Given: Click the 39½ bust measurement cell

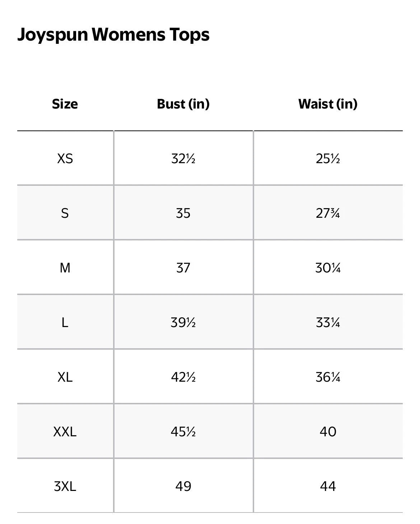Looking at the screenshot, I should [183, 322].
